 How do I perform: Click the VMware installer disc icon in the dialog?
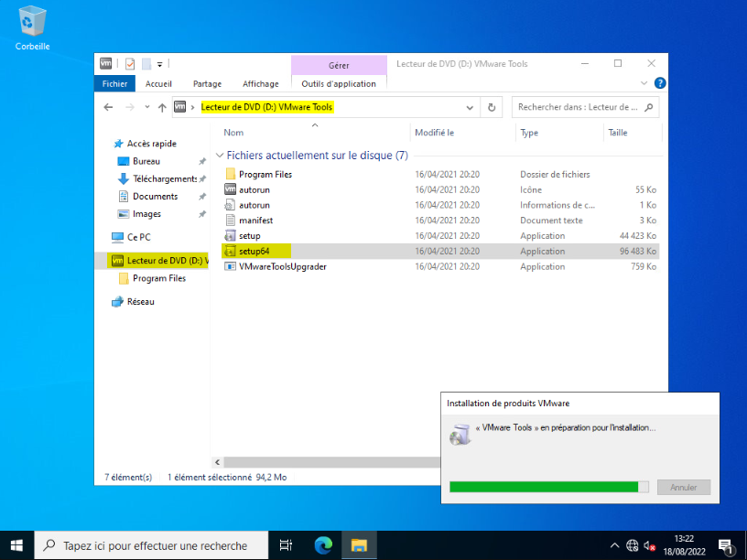[460, 435]
